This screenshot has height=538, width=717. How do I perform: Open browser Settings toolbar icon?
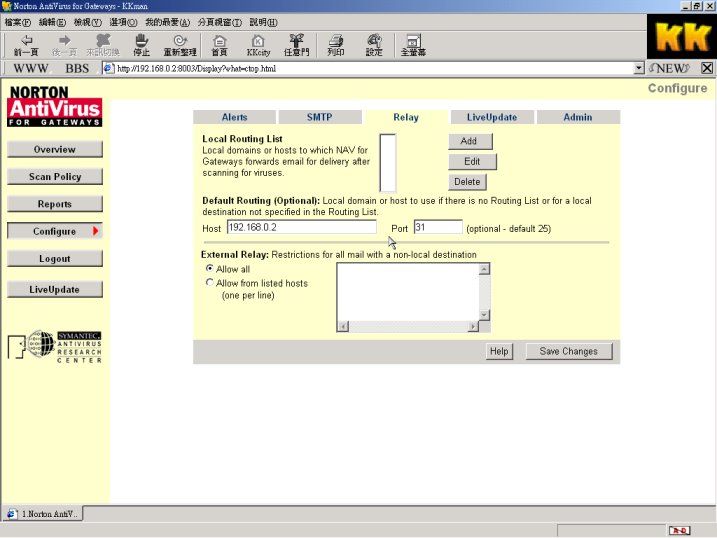374,44
